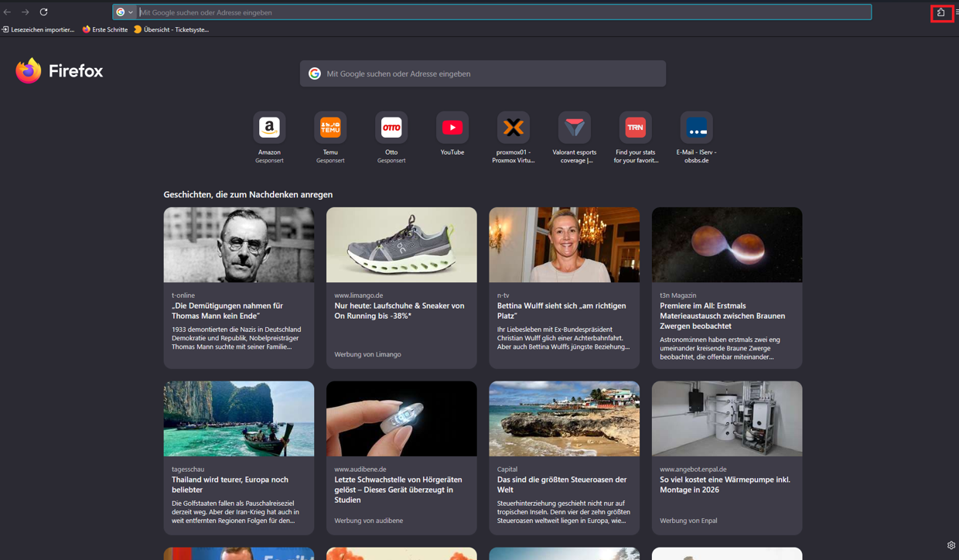The image size is (959, 560).
Task: Open the Amazon shortcut tile
Action: (x=269, y=128)
